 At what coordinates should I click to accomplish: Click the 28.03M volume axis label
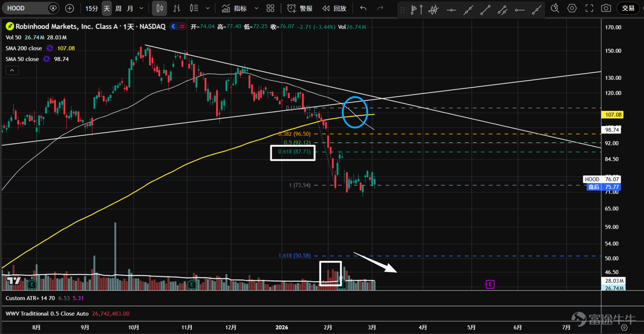(613, 281)
